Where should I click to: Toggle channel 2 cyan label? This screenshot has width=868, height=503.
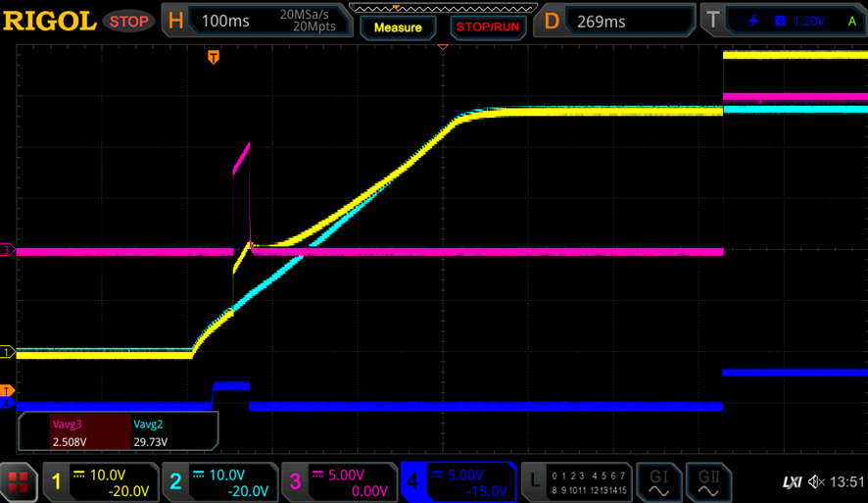click(175, 481)
